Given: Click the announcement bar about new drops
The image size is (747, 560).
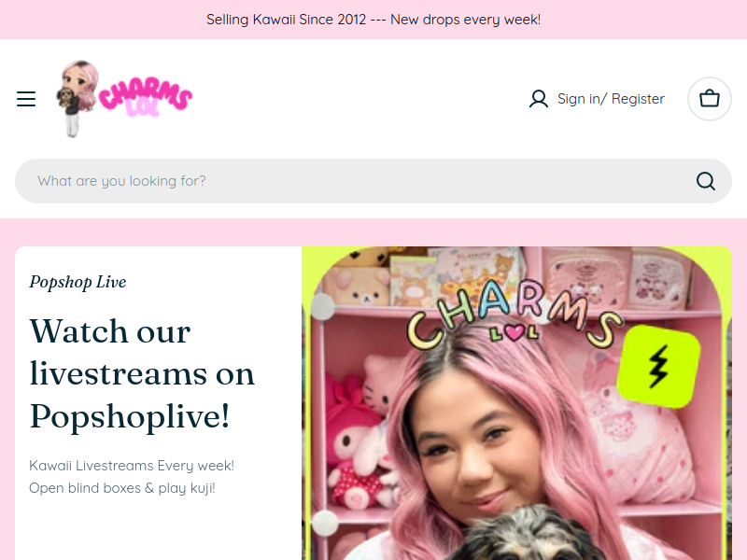Looking at the screenshot, I should pos(373,20).
